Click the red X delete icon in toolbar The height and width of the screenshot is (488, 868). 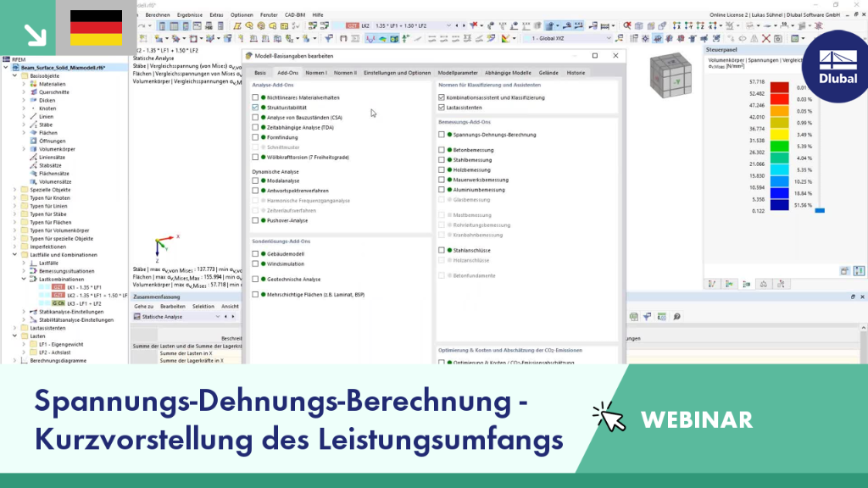coord(766,38)
